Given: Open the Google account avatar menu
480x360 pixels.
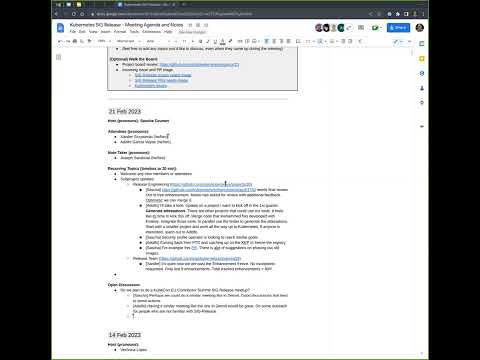Looking at the screenshot, I should [420, 28].
